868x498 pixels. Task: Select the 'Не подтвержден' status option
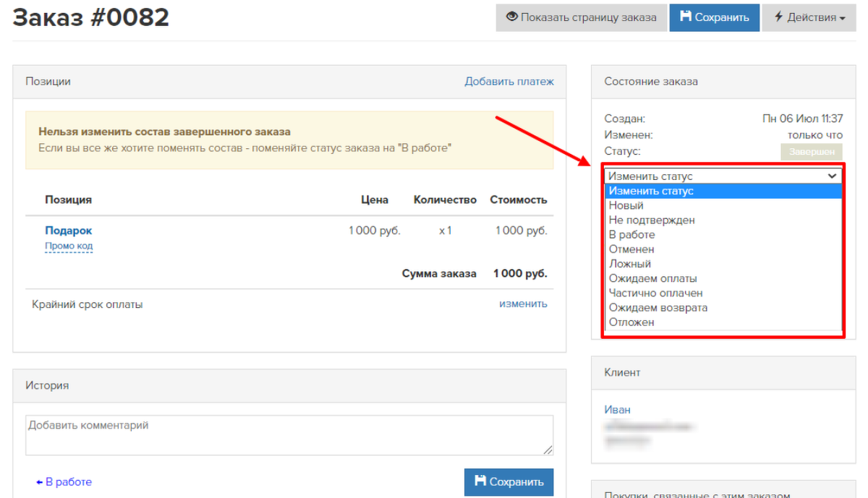click(x=723, y=220)
